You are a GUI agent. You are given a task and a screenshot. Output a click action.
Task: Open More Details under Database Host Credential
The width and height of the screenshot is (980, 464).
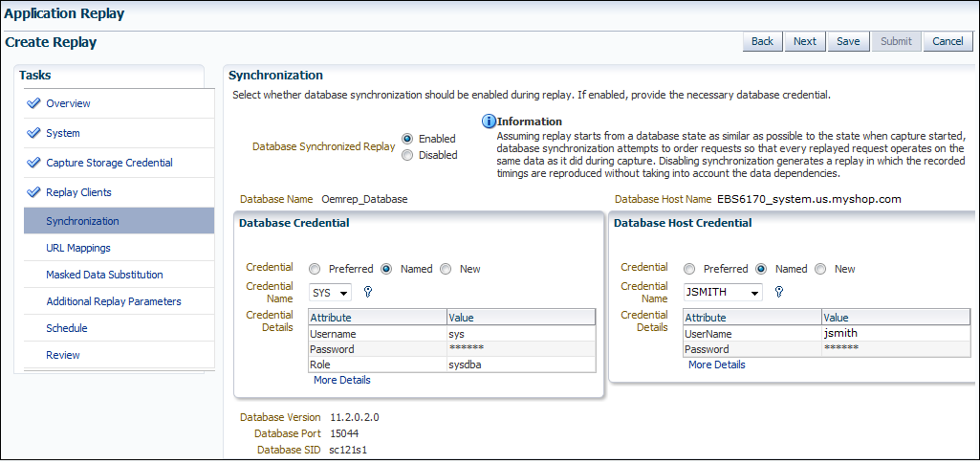point(717,365)
